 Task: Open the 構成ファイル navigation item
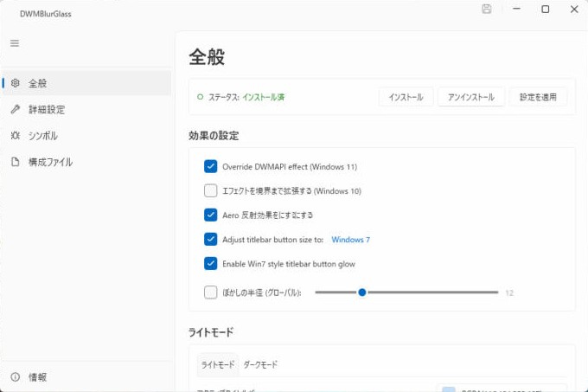point(87,162)
